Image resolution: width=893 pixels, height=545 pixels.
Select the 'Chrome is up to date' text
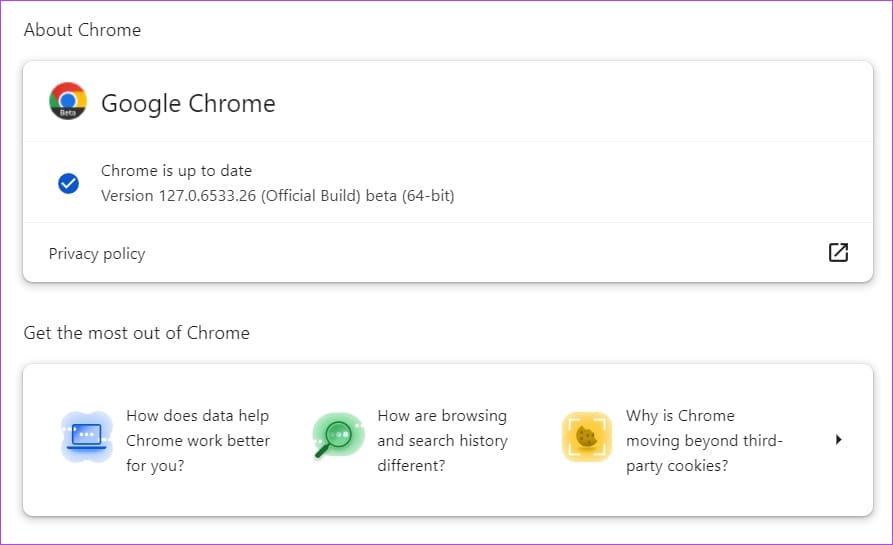[177, 171]
